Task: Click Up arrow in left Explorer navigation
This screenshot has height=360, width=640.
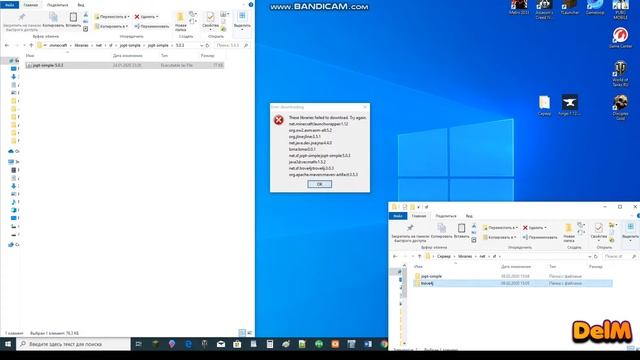Action: (31, 45)
